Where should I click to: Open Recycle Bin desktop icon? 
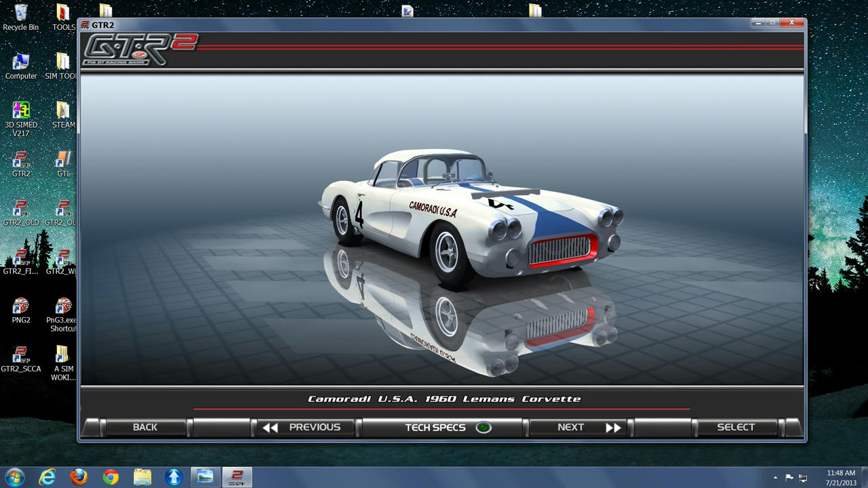pyautogui.click(x=21, y=18)
